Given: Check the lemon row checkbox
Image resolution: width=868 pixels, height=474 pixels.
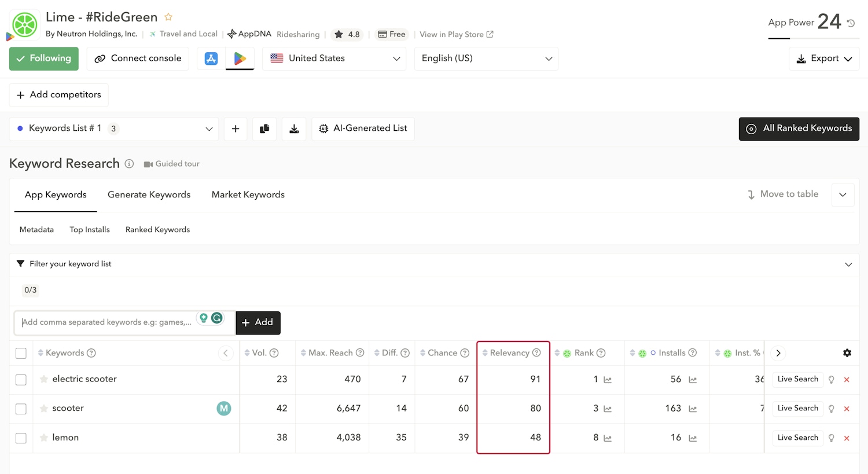Looking at the screenshot, I should (x=21, y=438).
